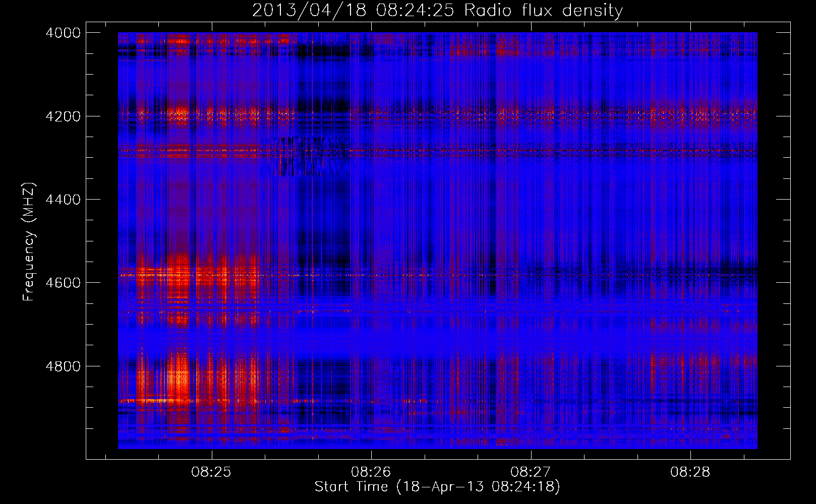This screenshot has height=504, width=816.
Task: Click the 08:28 time tick label
Action: (x=690, y=472)
